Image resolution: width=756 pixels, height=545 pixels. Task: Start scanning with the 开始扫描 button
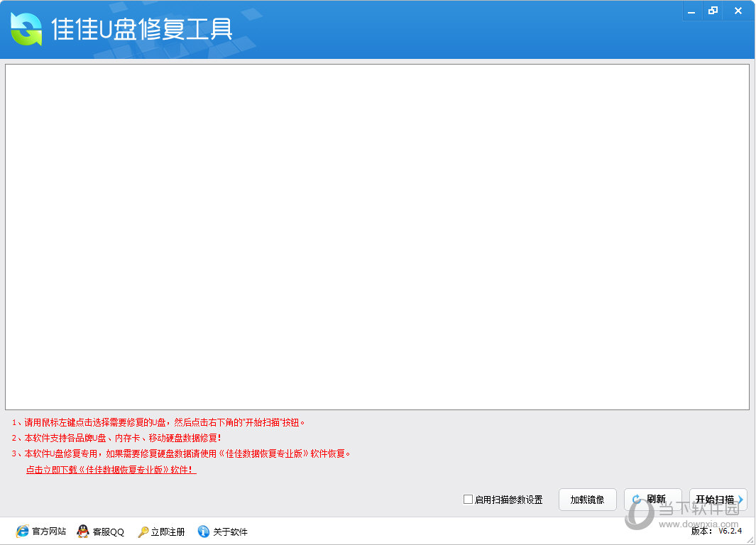point(718,499)
